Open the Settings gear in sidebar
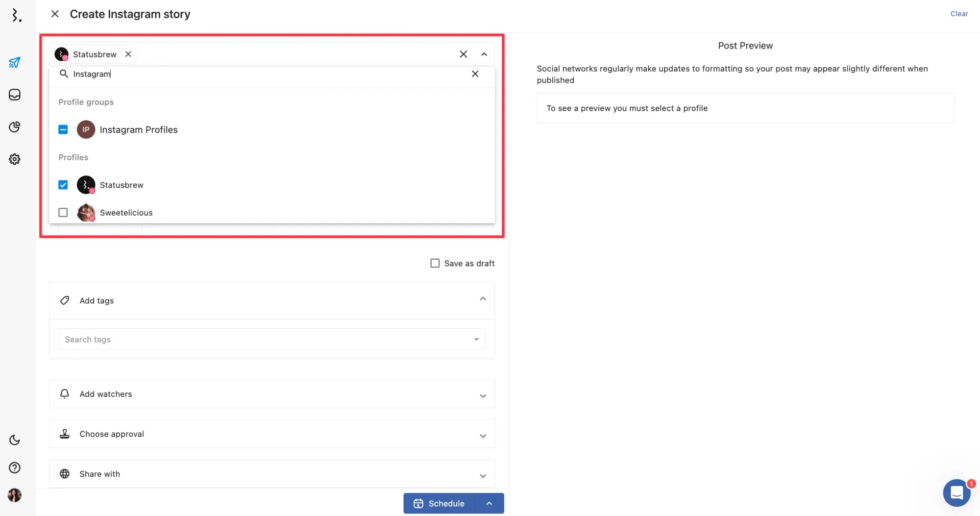 click(x=15, y=159)
